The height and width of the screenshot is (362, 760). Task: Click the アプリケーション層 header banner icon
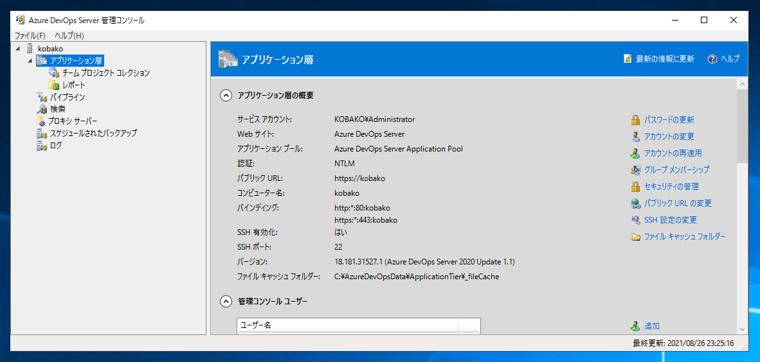(228, 60)
